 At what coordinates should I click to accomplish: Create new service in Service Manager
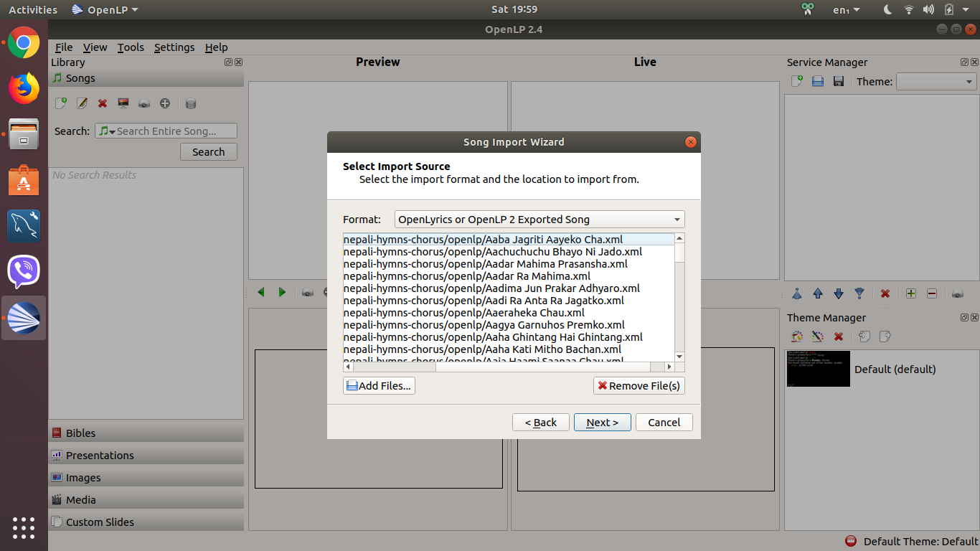coord(796,82)
